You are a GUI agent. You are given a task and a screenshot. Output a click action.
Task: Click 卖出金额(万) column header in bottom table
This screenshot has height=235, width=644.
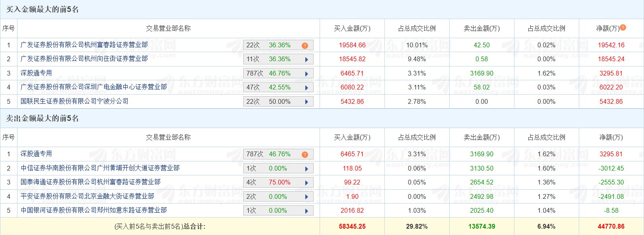(481, 138)
